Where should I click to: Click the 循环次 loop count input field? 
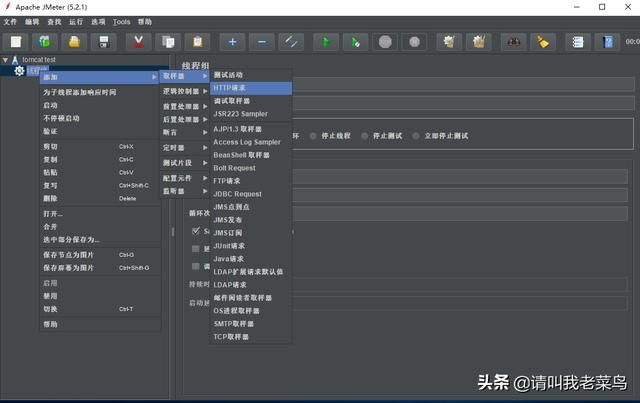(460, 214)
